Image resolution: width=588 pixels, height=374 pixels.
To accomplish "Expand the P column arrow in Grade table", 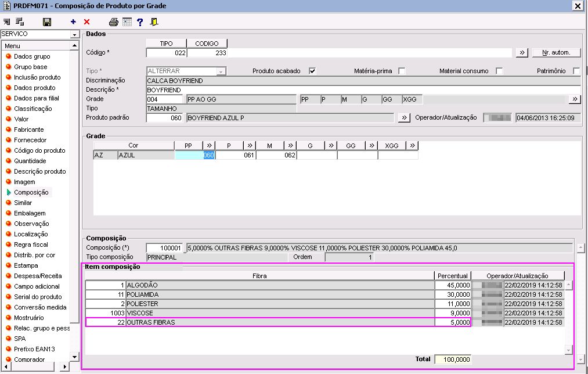I will tap(250, 146).
